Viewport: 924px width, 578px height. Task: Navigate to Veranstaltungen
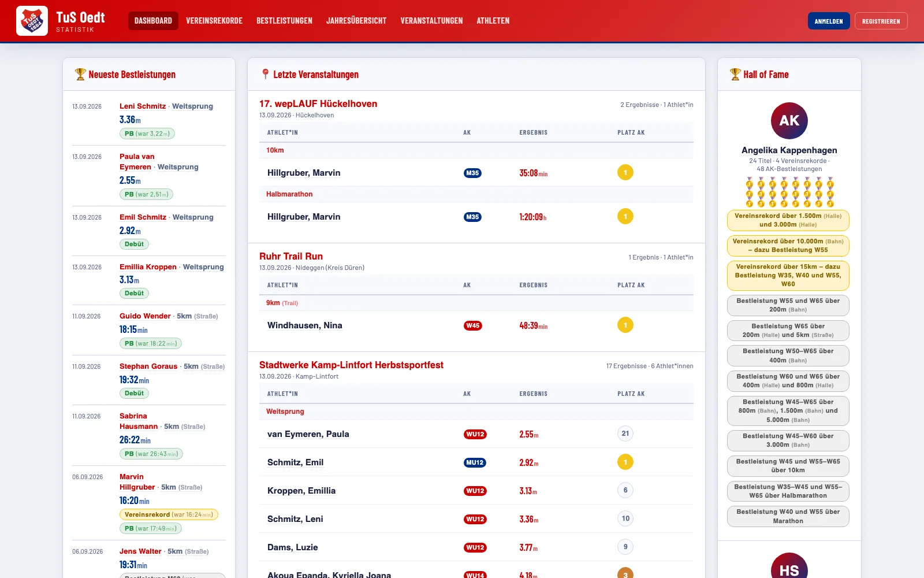431,21
